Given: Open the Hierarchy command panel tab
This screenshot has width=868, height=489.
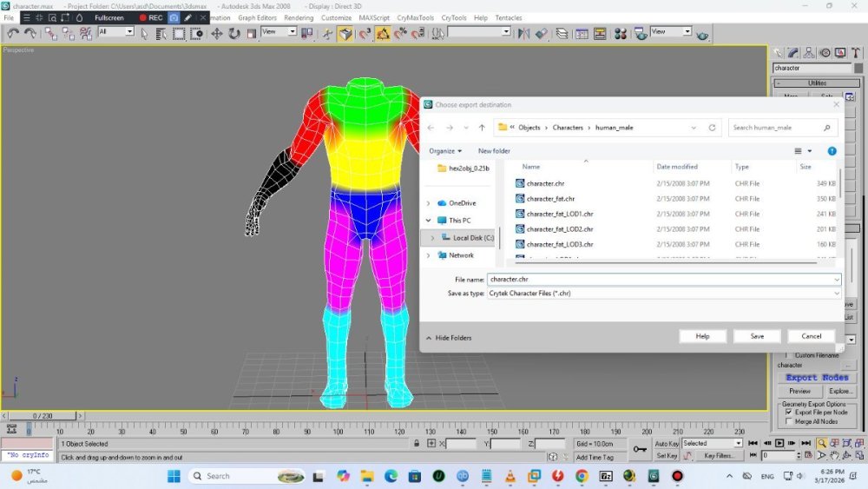Looking at the screenshot, I should click(809, 53).
